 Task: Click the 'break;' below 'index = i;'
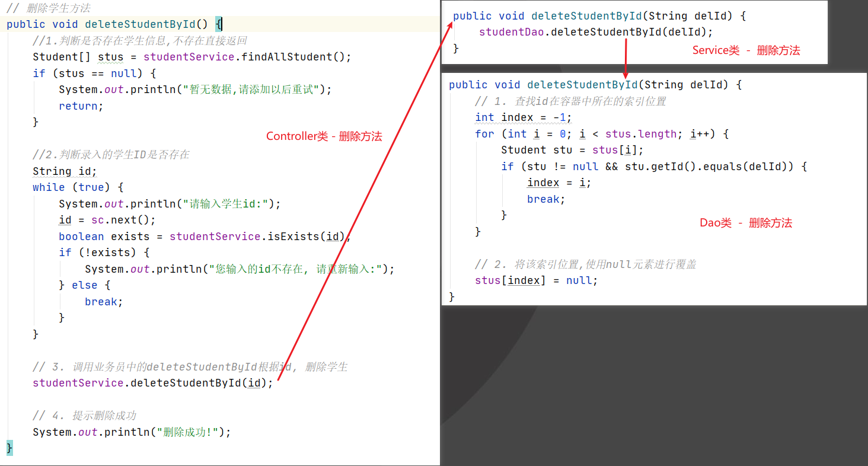[546, 199]
